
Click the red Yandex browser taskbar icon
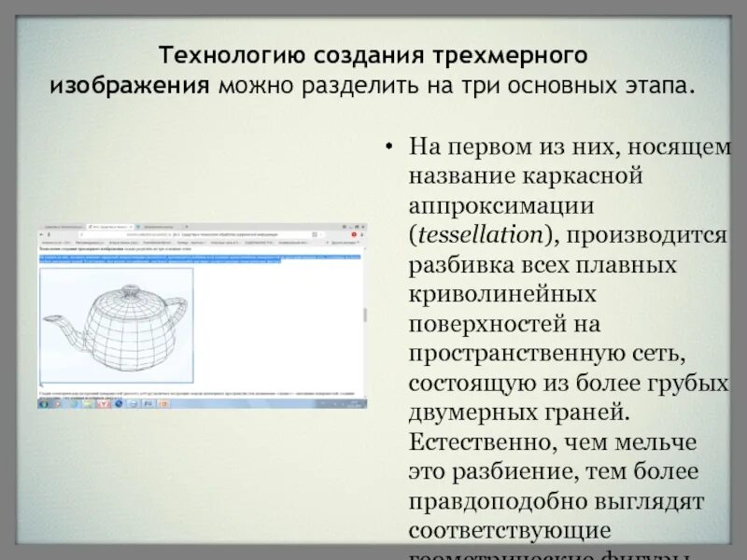tap(103, 404)
